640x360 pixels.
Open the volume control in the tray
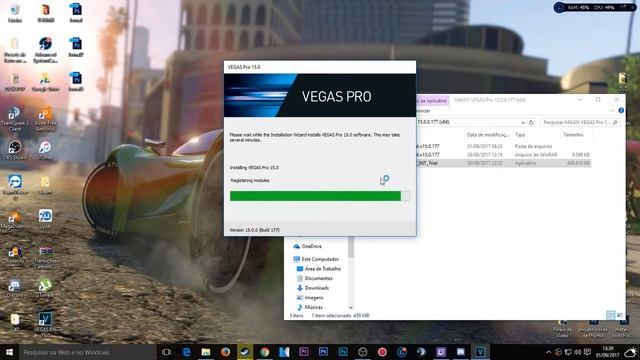coord(578,352)
